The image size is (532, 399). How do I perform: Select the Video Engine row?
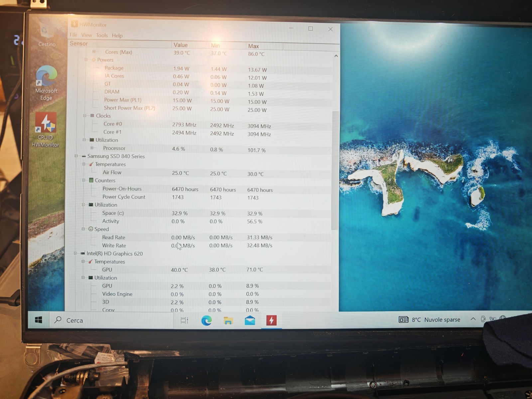click(x=198, y=294)
